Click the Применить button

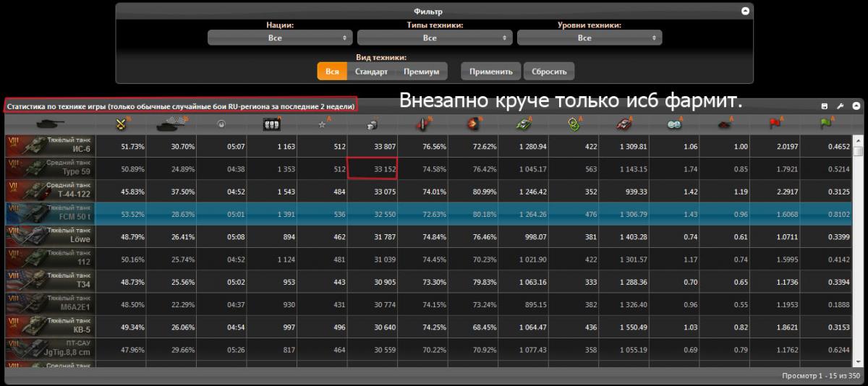491,72
